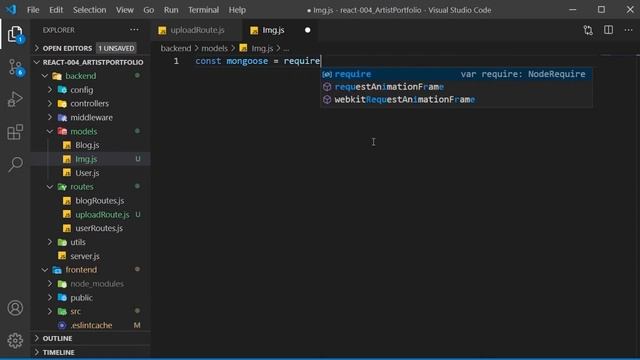
Task: Open the Explorer view in the activity bar
Action: 15,34
